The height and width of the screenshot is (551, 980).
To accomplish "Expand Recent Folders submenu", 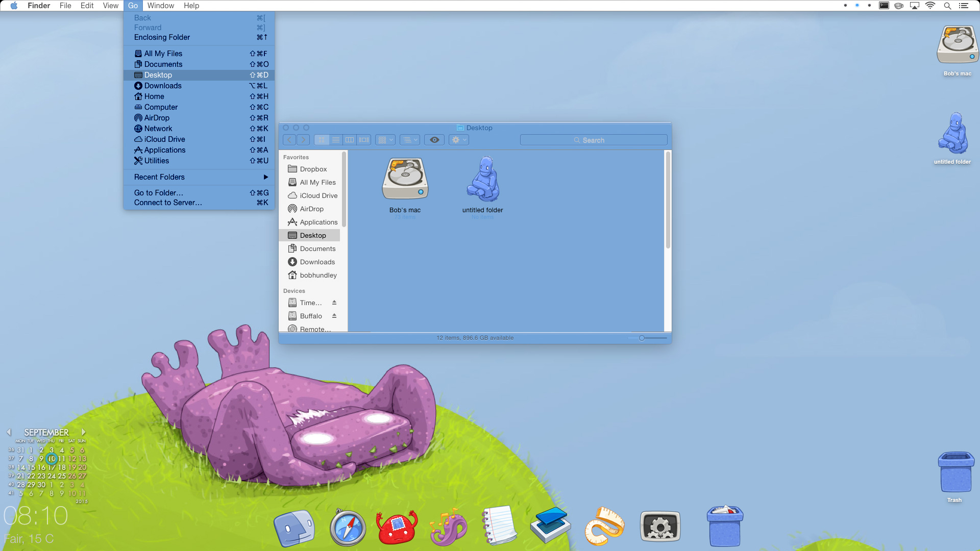I will point(199,177).
